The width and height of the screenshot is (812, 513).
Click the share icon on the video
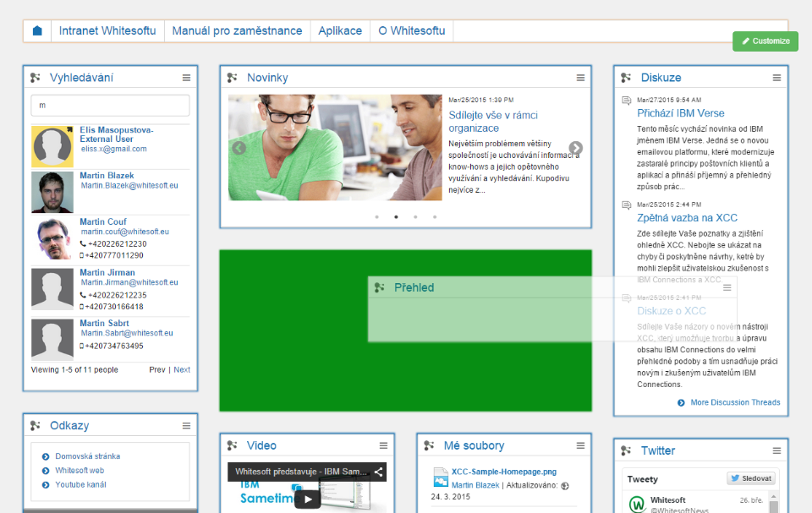(379, 472)
